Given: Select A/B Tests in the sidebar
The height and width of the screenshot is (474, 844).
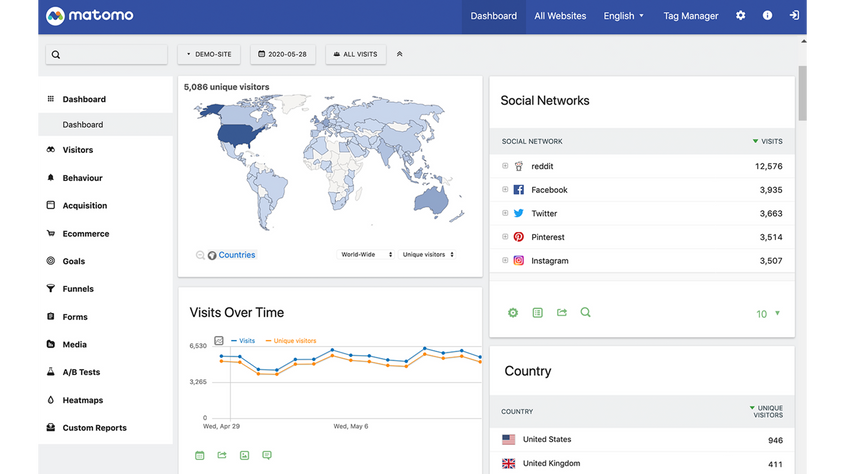Looking at the screenshot, I should pyautogui.click(x=81, y=372).
